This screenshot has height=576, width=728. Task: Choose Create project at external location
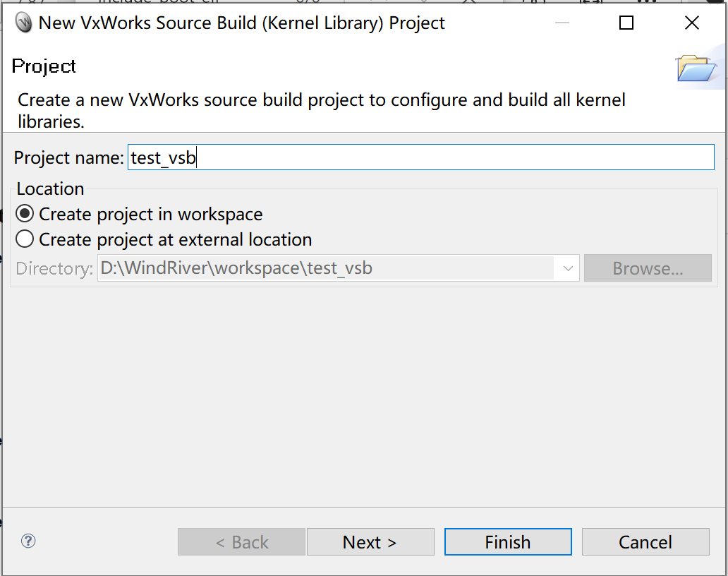coord(25,239)
